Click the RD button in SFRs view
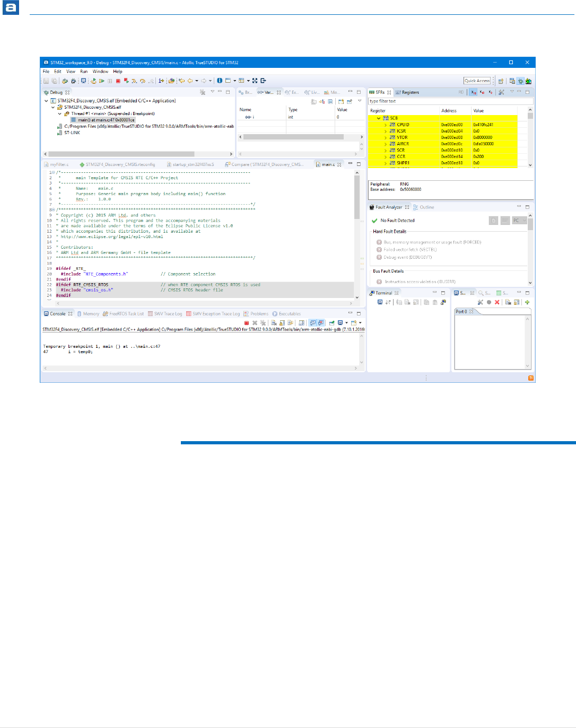Image resolution: width=576 pixels, height=728 pixels. point(461,92)
